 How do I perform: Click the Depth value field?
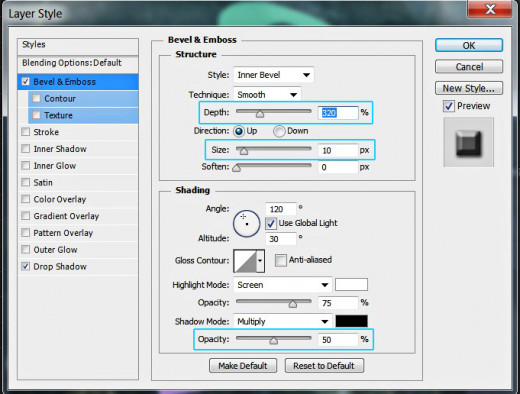[338, 113]
